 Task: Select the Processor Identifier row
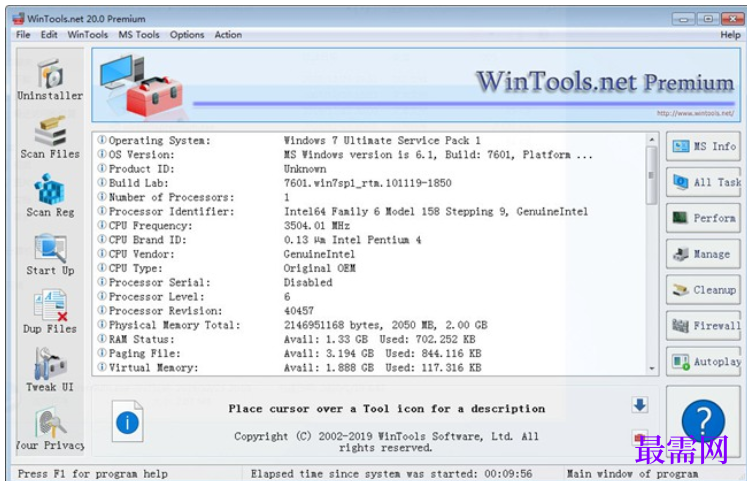click(369, 211)
